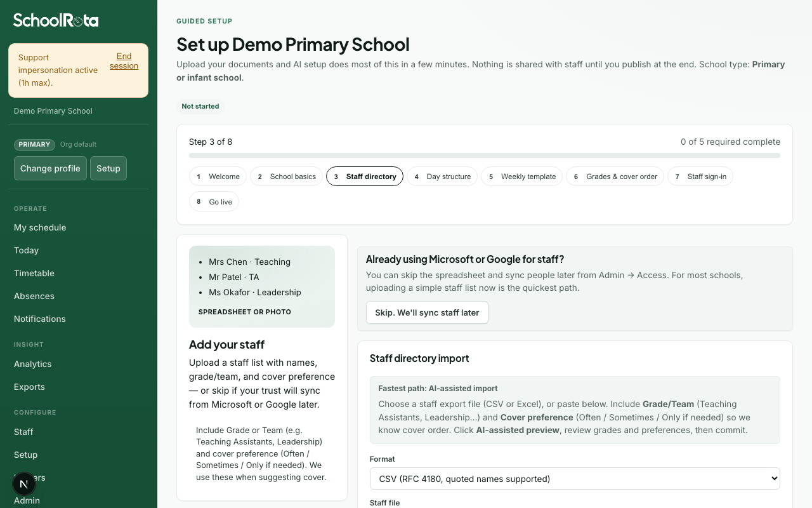This screenshot has height=508, width=812.
Task: Open Staff under Configure
Action: point(23,432)
